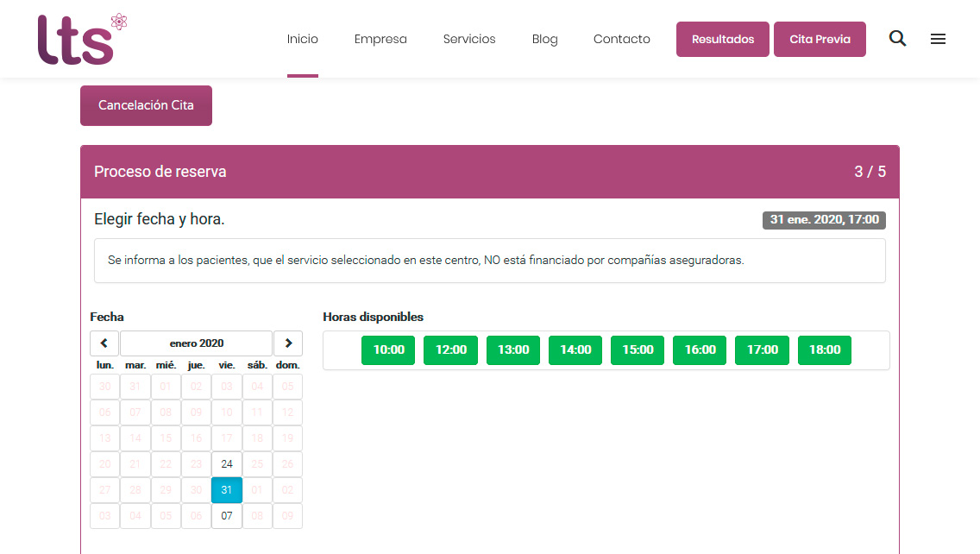Go to next month in calendar
Screen dimensions: 980x554
pos(288,343)
